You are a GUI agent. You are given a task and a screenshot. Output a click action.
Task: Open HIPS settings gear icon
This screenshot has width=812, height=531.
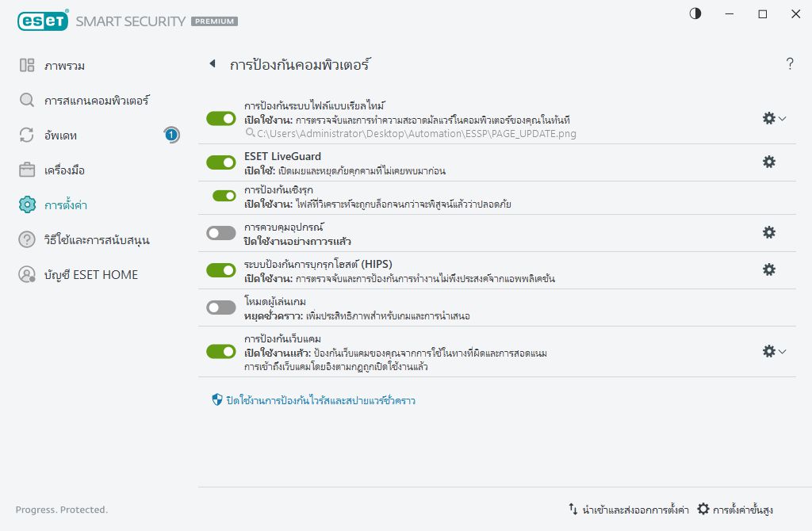[768, 269]
